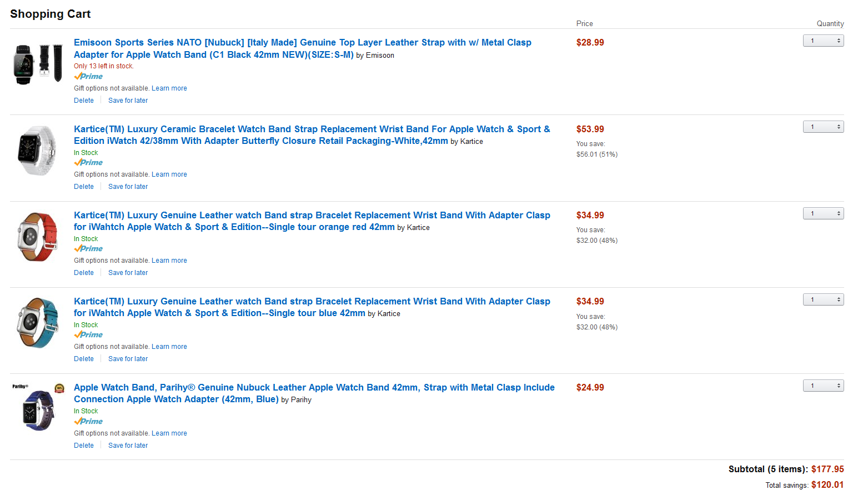Delete the orange red Kartice band

(84, 273)
